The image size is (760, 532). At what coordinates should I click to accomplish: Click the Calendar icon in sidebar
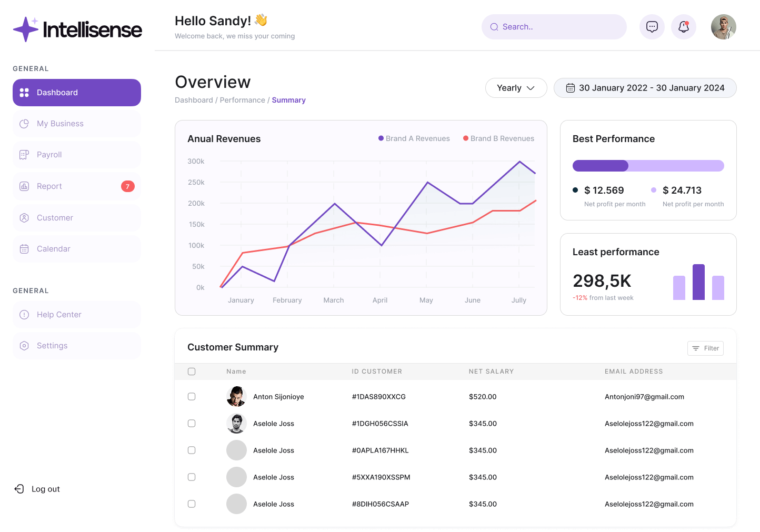(x=24, y=249)
